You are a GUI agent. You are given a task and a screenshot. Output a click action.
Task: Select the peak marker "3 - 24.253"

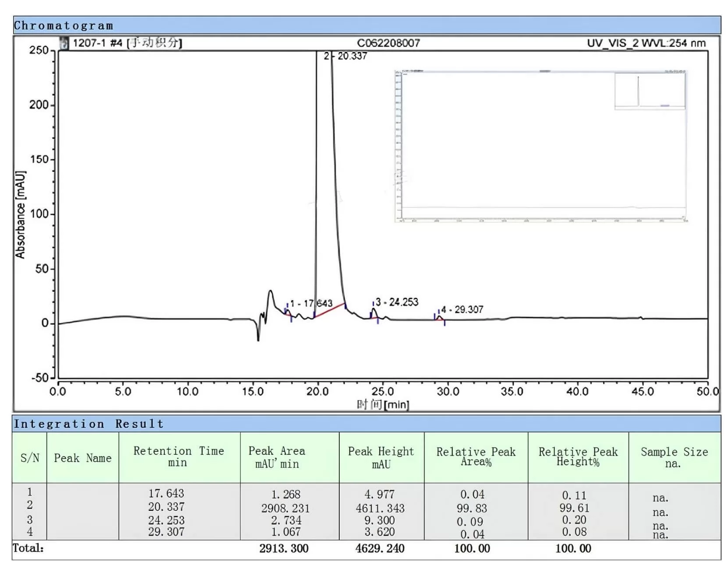click(397, 302)
